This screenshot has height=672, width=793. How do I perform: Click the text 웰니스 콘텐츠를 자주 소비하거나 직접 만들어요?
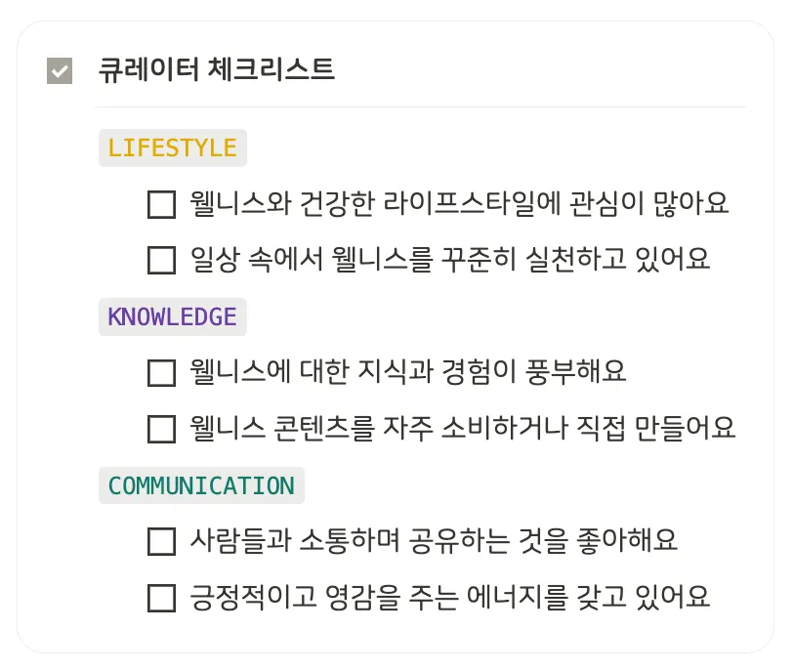point(462,428)
